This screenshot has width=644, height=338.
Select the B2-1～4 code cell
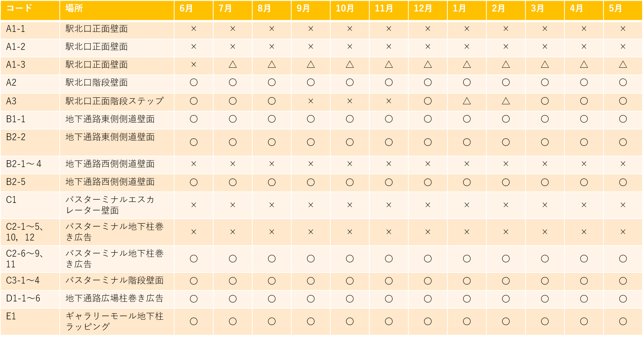click(x=30, y=165)
